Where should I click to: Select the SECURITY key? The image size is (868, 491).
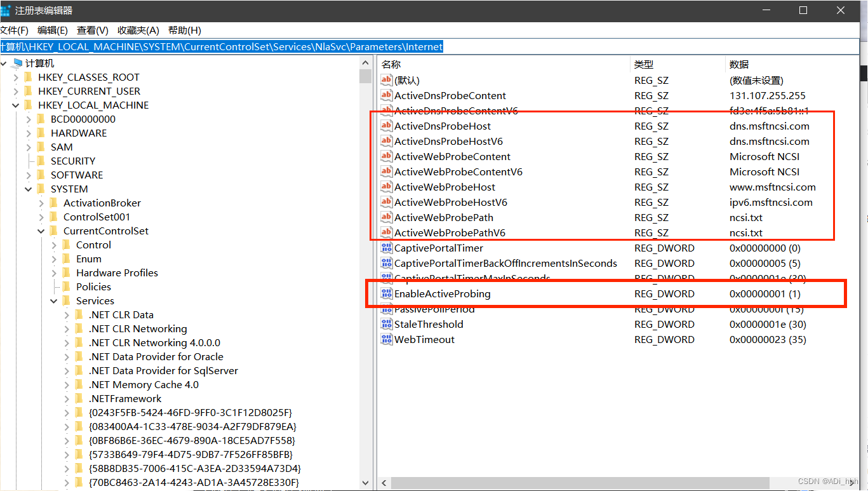(73, 161)
